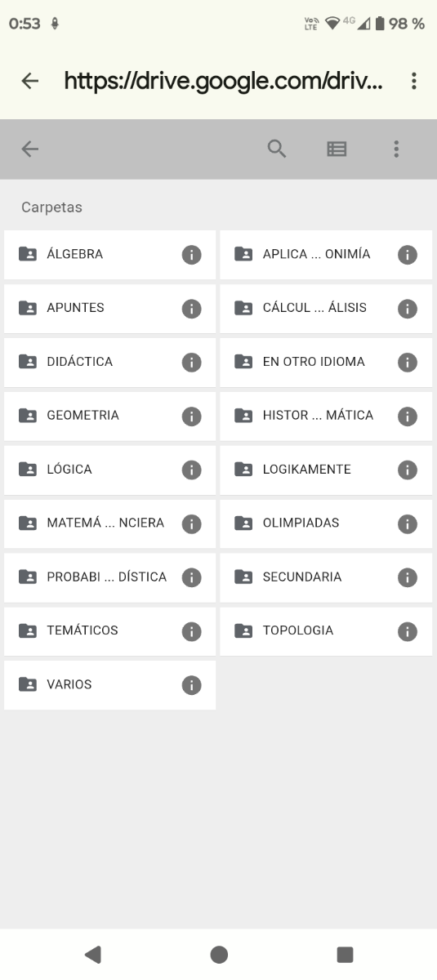
Task: Open the LOGIKAMENTE folder
Action: 326,470
